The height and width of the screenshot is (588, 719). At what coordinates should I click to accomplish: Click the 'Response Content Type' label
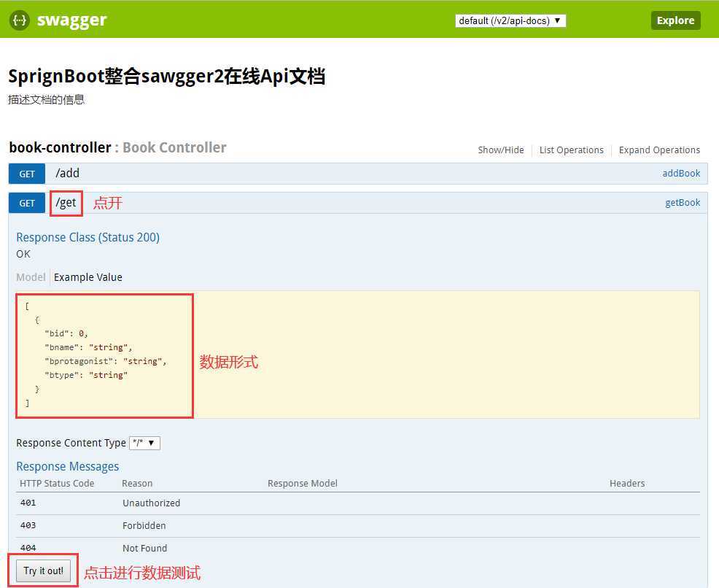point(71,443)
